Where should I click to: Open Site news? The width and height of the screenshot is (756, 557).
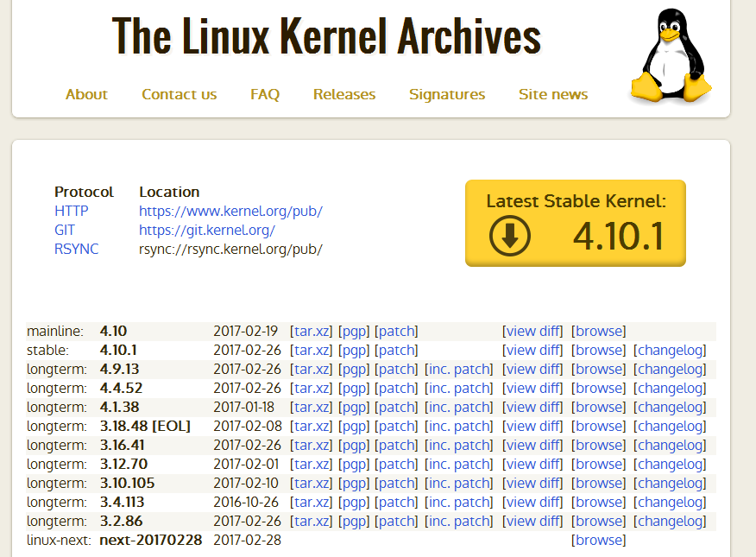553,94
